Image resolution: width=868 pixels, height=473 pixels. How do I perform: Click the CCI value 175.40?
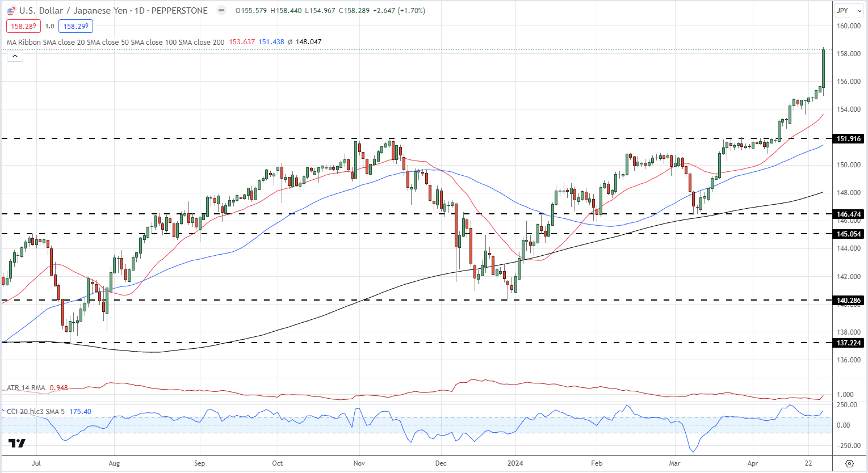[x=80, y=412]
